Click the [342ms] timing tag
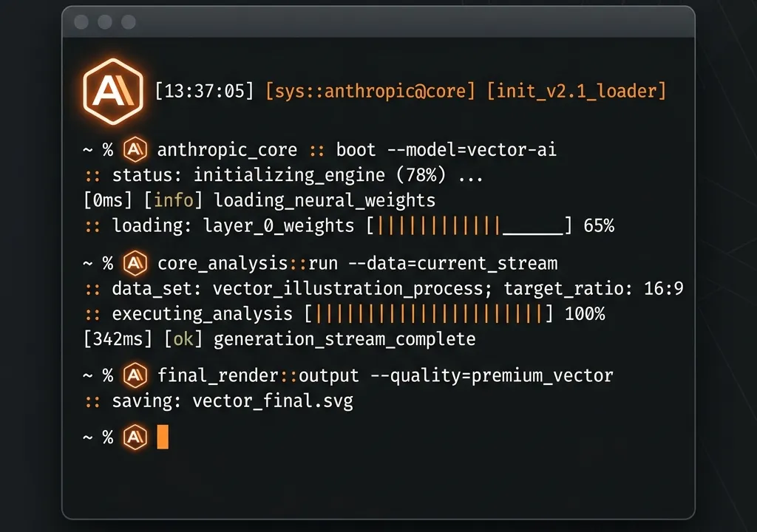Image resolution: width=757 pixels, height=532 pixels. point(118,339)
